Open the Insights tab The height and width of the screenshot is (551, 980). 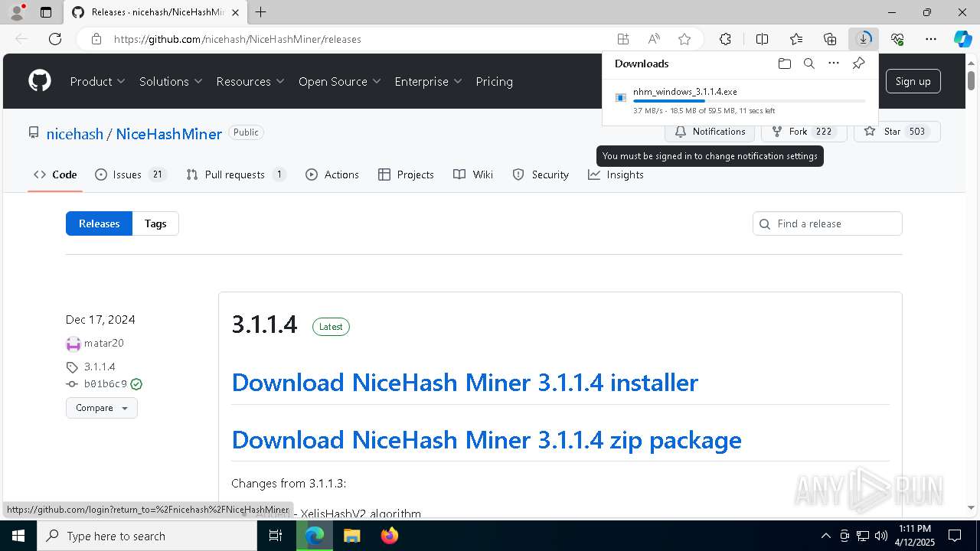(x=616, y=174)
